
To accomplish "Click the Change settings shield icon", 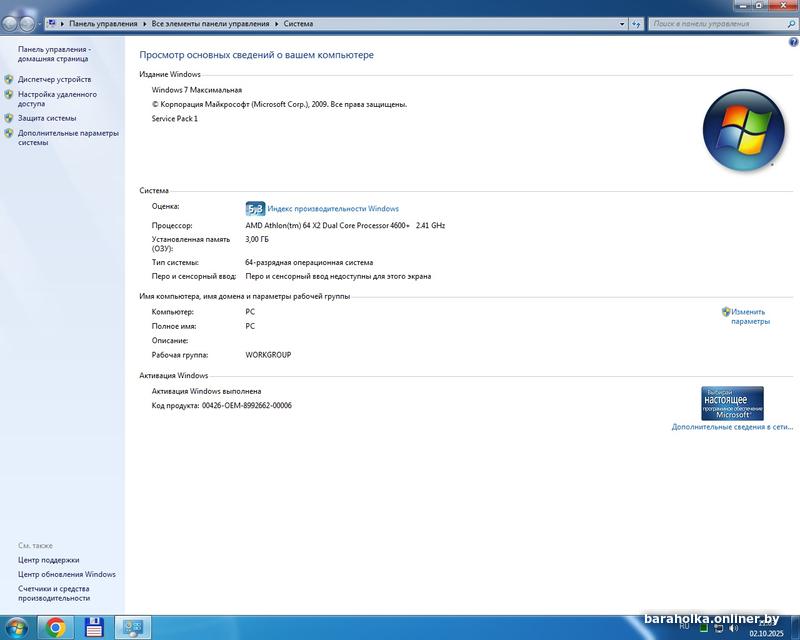I will 726,312.
